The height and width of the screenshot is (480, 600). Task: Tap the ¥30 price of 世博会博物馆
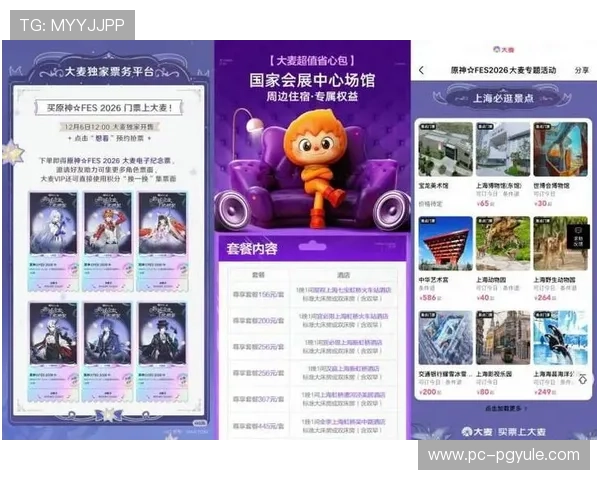pos(543,203)
